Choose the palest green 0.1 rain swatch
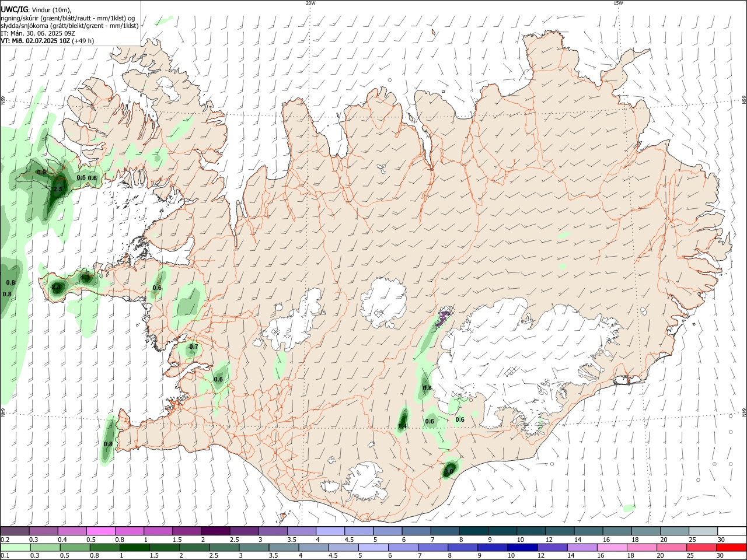This screenshot has height=560, width=747. click(x=16, y=548)
